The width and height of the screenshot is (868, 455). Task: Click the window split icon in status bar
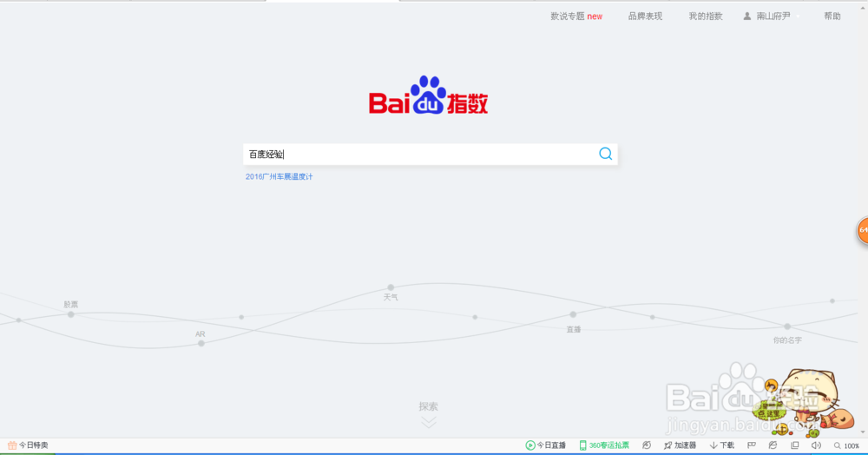pos(795,445)
